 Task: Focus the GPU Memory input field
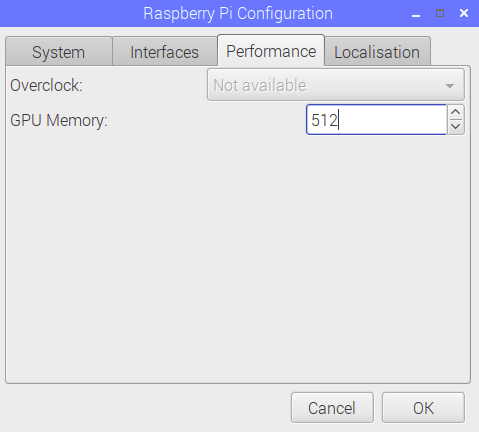point(376,120)
